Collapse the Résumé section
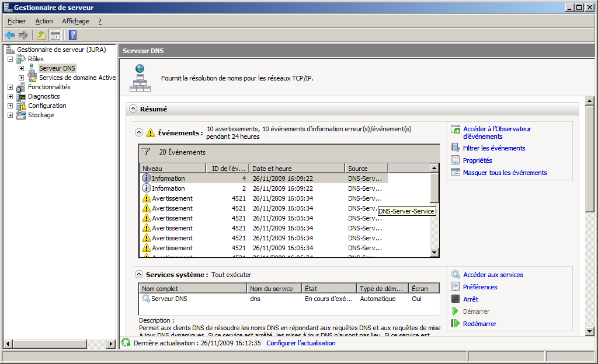598x364 pixels. [134, 109]
